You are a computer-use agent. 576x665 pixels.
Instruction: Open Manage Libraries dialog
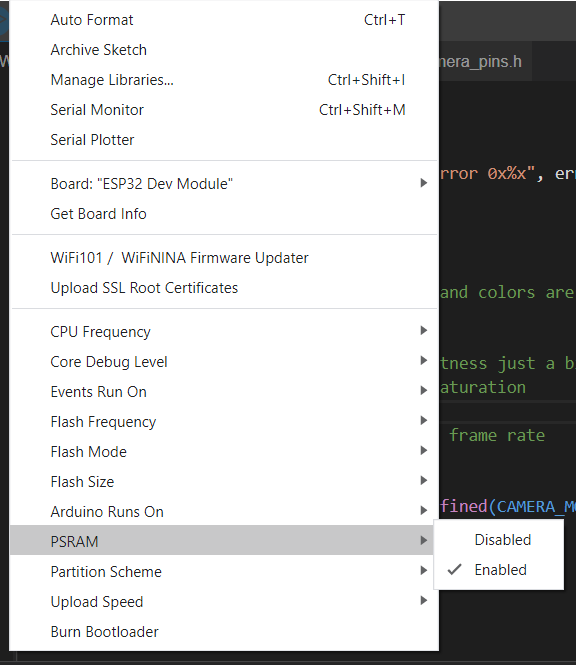tap(224, 80)
